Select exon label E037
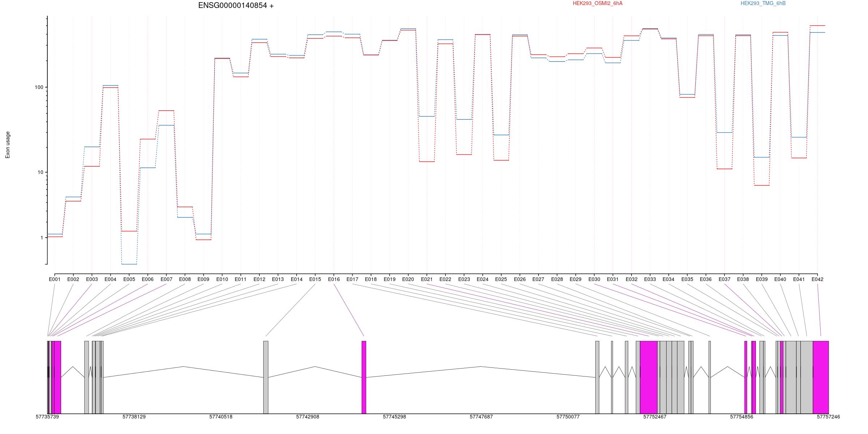Screen dimensions: 868x434 (x=724, y=279)
